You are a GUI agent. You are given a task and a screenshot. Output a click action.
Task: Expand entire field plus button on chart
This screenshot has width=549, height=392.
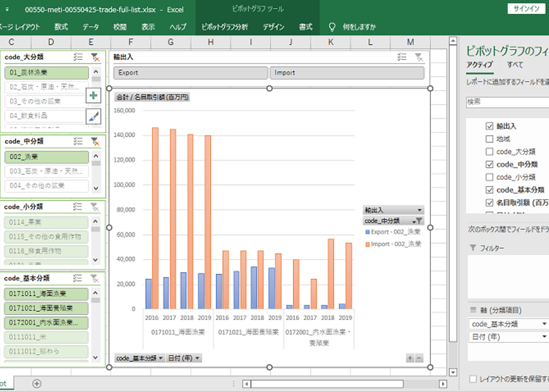[410, 358]
